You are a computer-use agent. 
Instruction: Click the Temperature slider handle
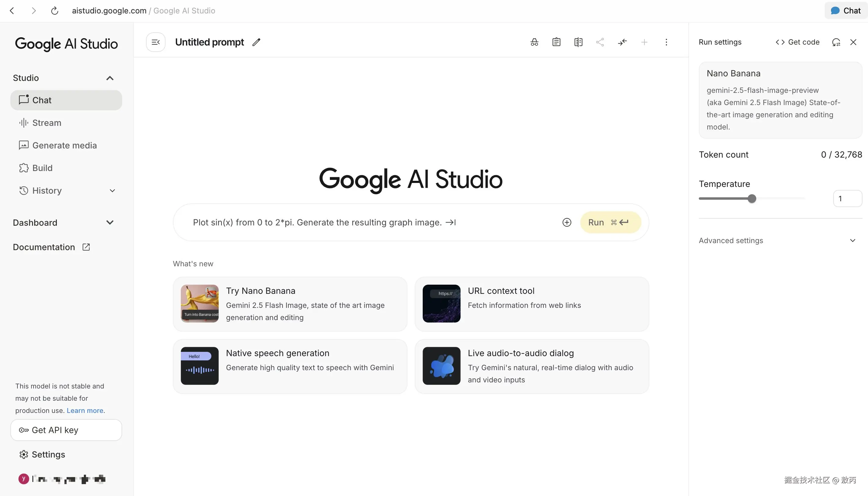click(x=752, y=199)
